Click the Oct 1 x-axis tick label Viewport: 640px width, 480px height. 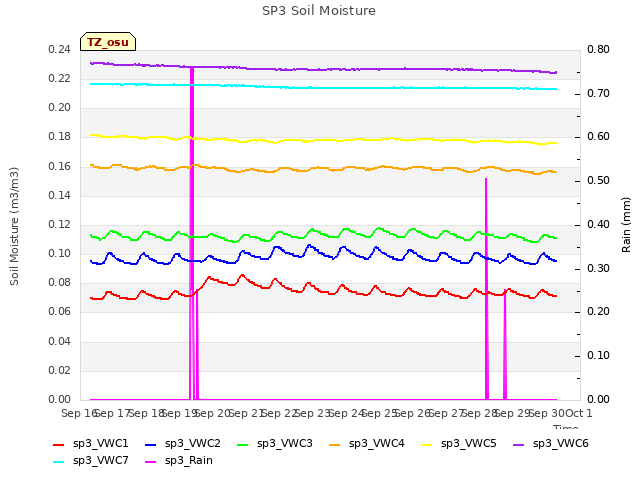578,413
